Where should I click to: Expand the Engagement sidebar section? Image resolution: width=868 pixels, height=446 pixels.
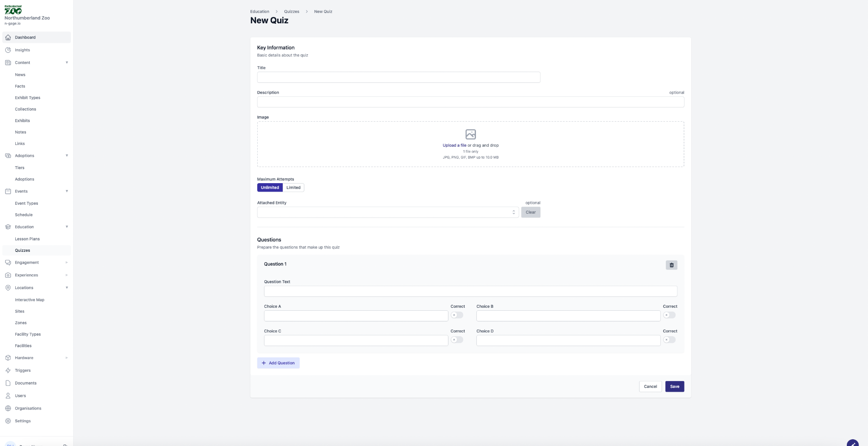point(67,262)
